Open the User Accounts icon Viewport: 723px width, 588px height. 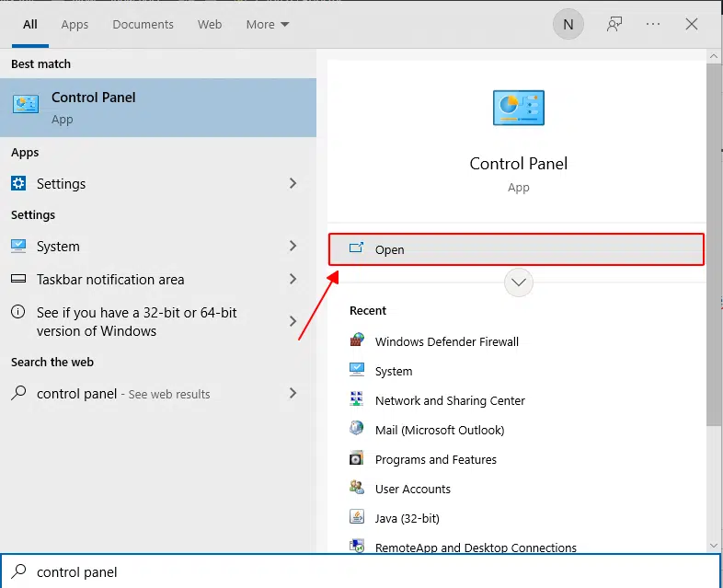357,489
